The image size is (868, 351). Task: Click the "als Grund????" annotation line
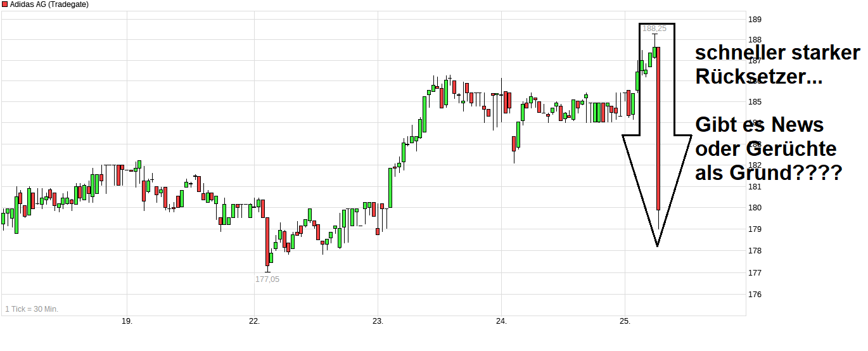pyautogui.click(x=768, y=172)
